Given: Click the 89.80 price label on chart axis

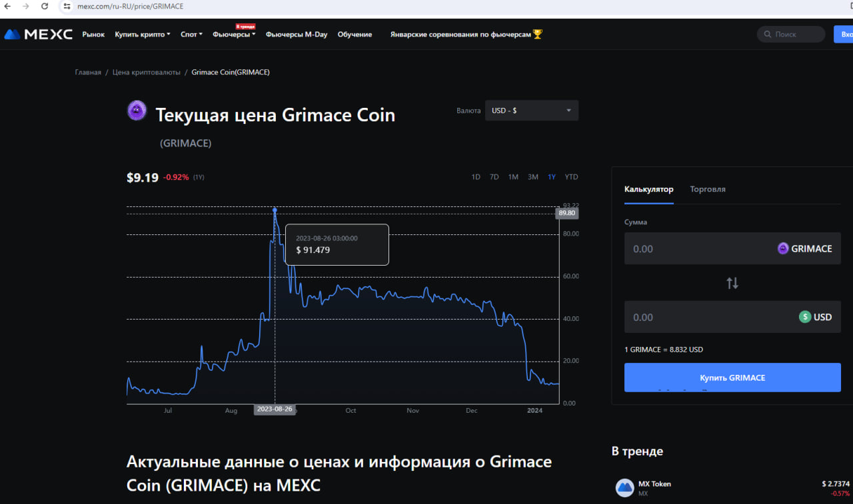Looking at the screenshot, I should pos(567,213).
